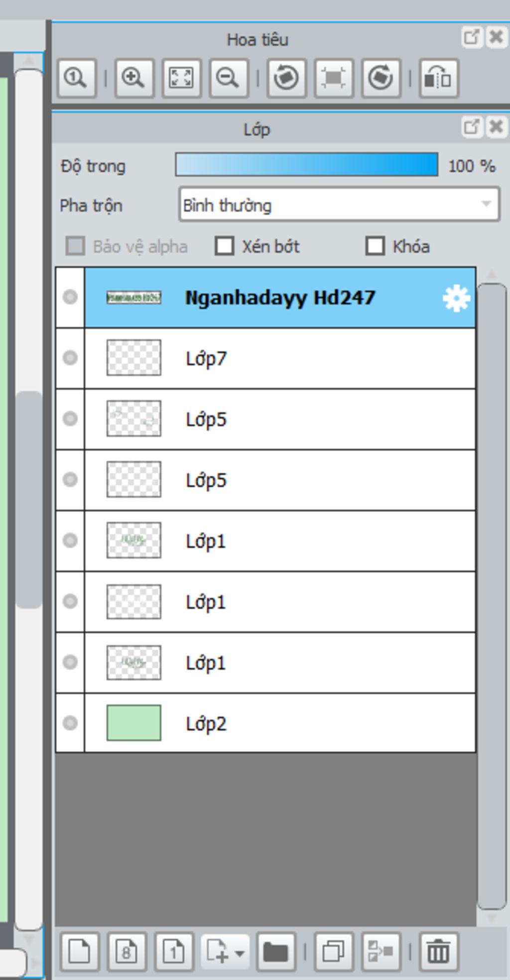Duplicate the selected layer icon
Image resolution: width=510 pixels, height=980 pixels.
pyautogui.click(x=333, y=952)
